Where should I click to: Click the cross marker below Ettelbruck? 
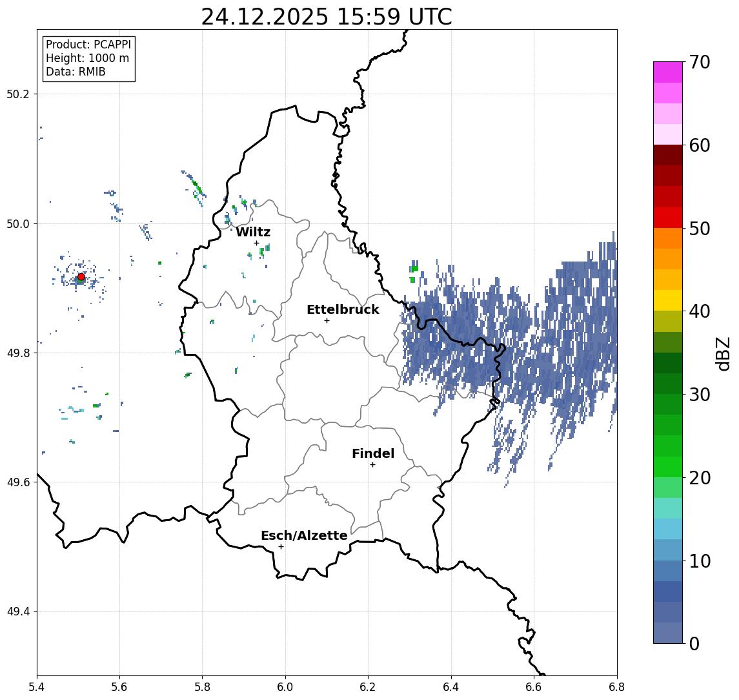tap(327, 321)
